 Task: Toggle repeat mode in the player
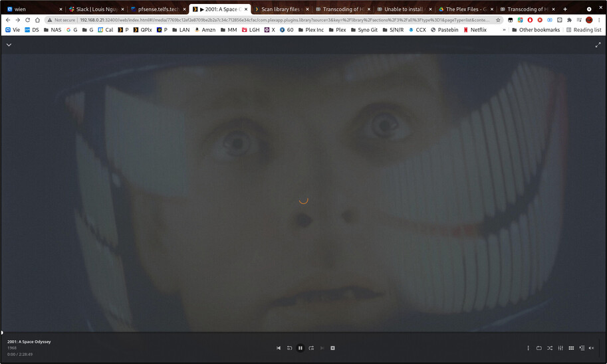pyautogui.click(x=539, y=348)
